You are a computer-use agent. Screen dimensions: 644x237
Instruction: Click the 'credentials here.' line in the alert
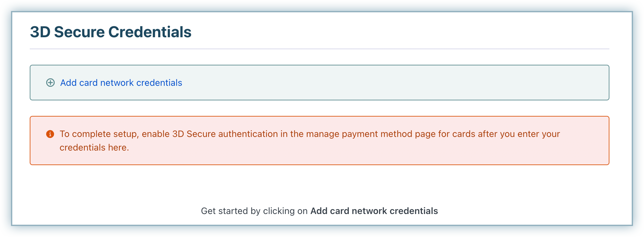coord(94,148)
